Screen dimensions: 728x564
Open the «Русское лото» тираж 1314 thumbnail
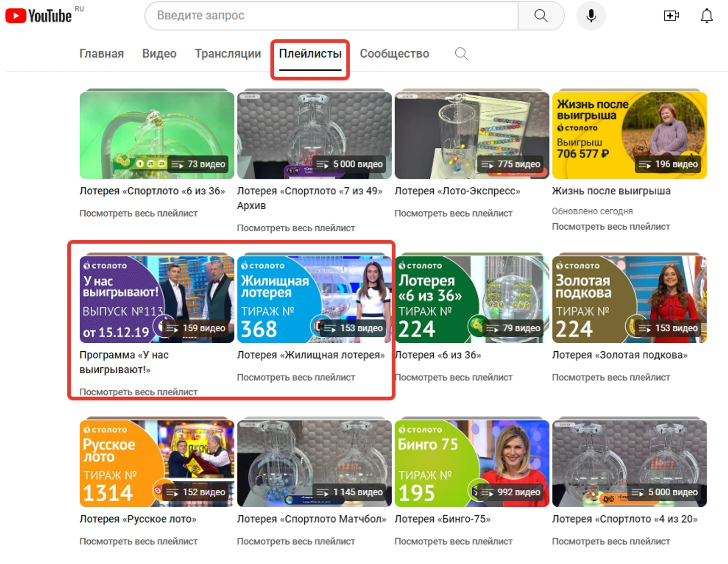pos(157,463)
